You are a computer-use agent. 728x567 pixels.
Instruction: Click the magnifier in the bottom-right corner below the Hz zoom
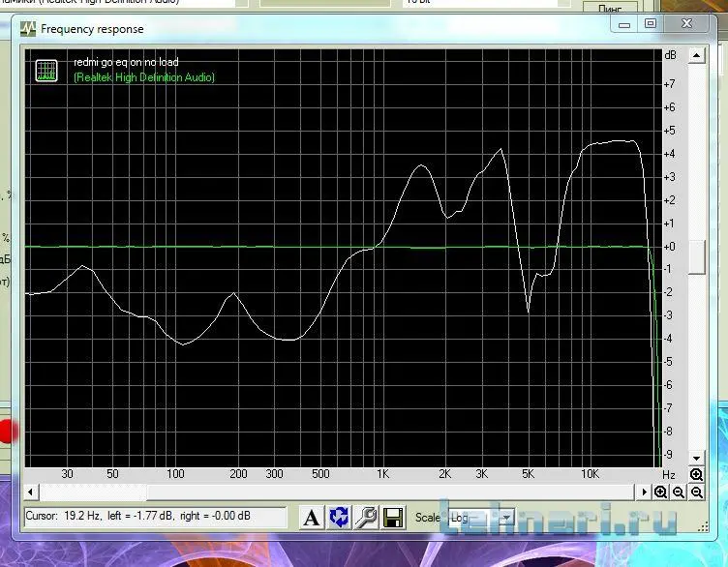click(x=696, y=492)
